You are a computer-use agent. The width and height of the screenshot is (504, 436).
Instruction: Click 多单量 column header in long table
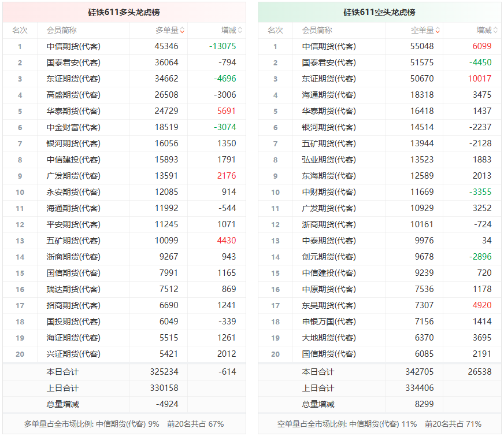pos(167,31)
